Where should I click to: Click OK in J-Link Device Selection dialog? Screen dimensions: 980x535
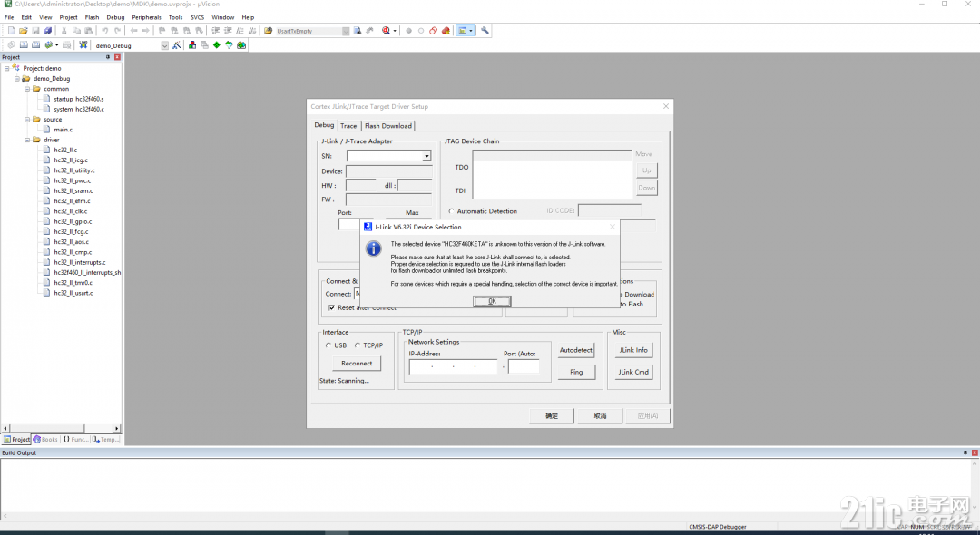pyautogui.click(x=492, y=301)
